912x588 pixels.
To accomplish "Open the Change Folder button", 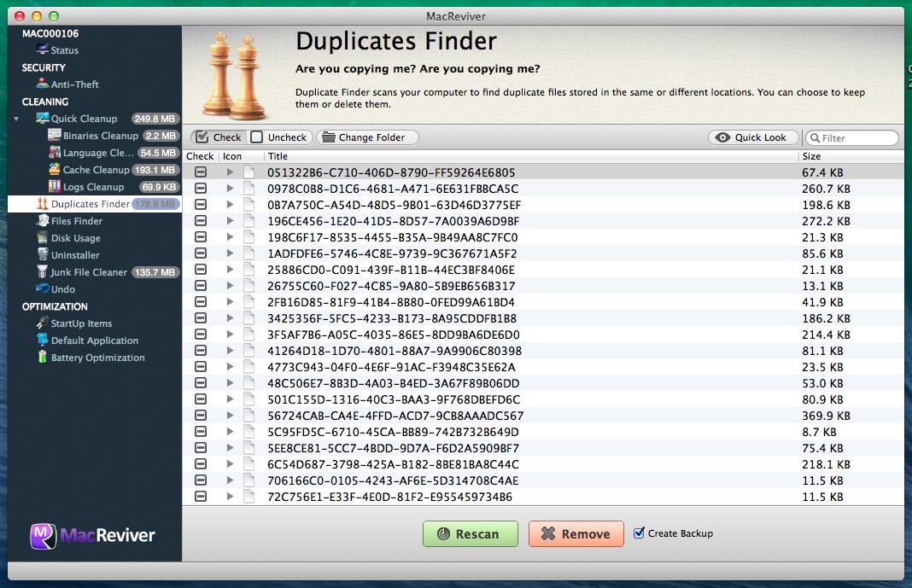I will (x=367, y=137).
